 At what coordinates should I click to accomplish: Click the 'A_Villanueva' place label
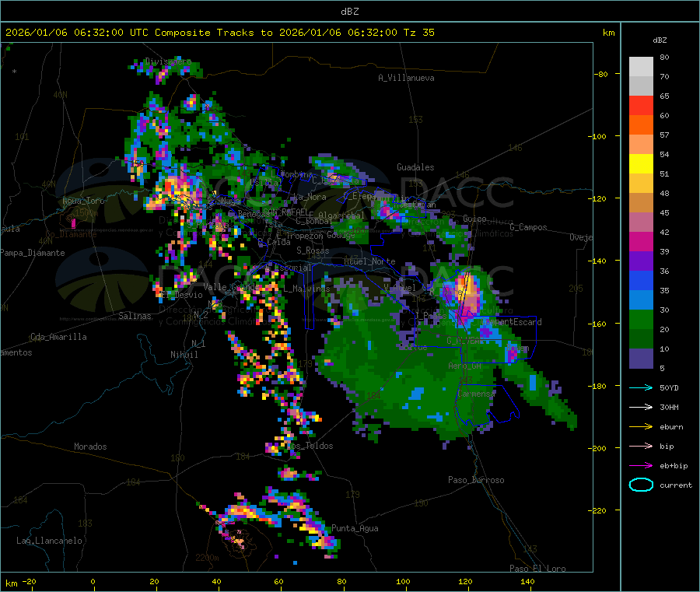[x=406, y=78]
